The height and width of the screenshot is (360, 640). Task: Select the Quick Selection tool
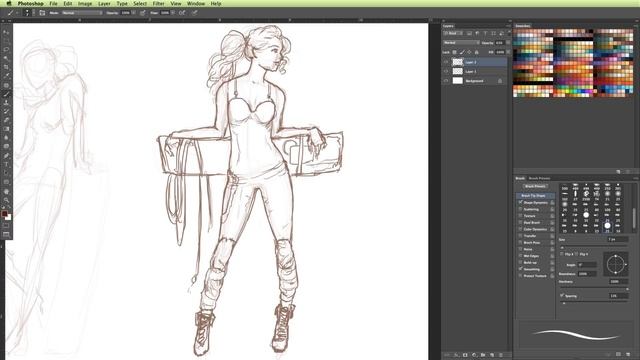6,59
